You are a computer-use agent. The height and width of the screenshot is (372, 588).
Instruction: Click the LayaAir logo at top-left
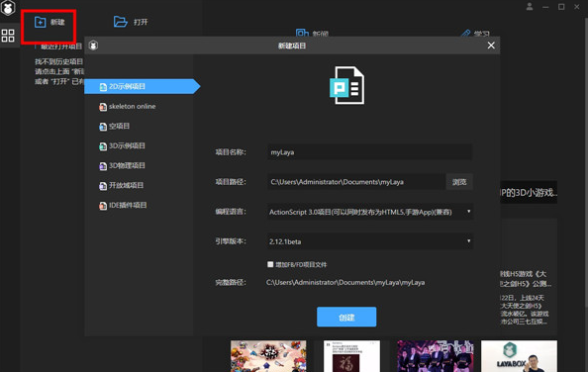[8, 8]
